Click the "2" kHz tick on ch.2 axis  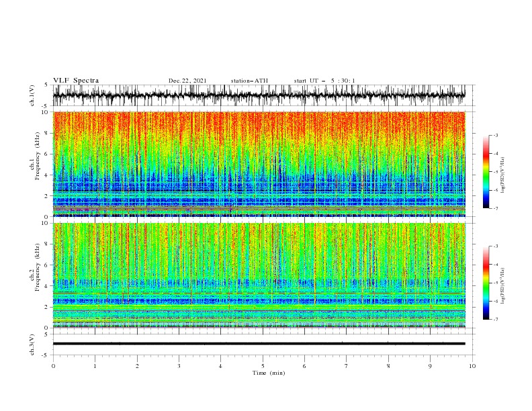coord(47,307)
